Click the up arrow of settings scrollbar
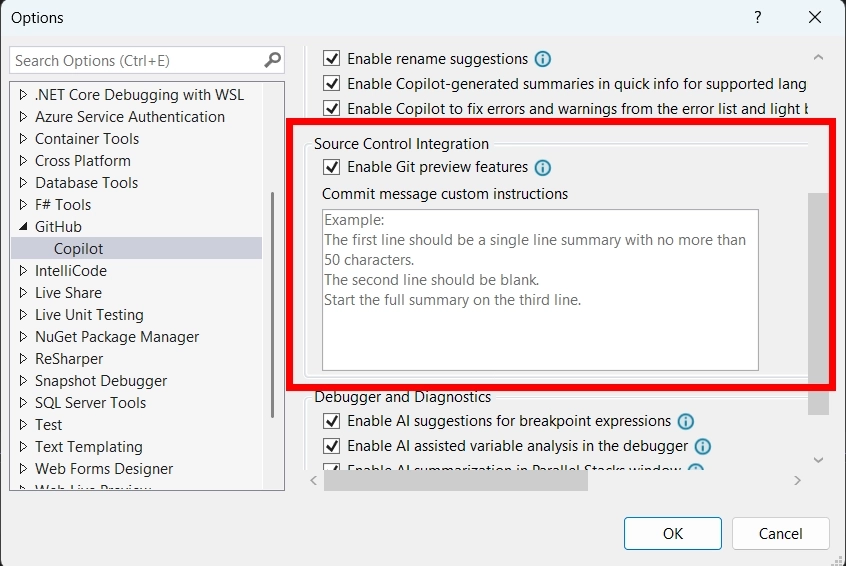Image resolution: width=846 pixels, height=566 pixels. (x=818, y=57)
